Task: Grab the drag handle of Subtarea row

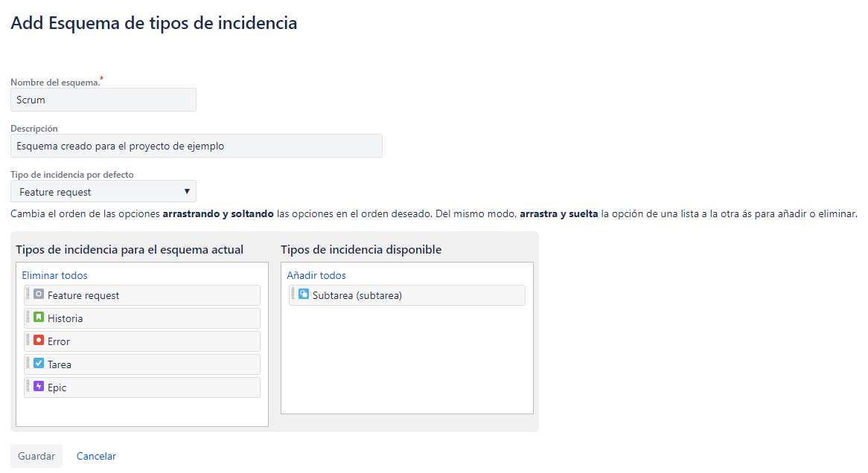Action: coord(293,295)
